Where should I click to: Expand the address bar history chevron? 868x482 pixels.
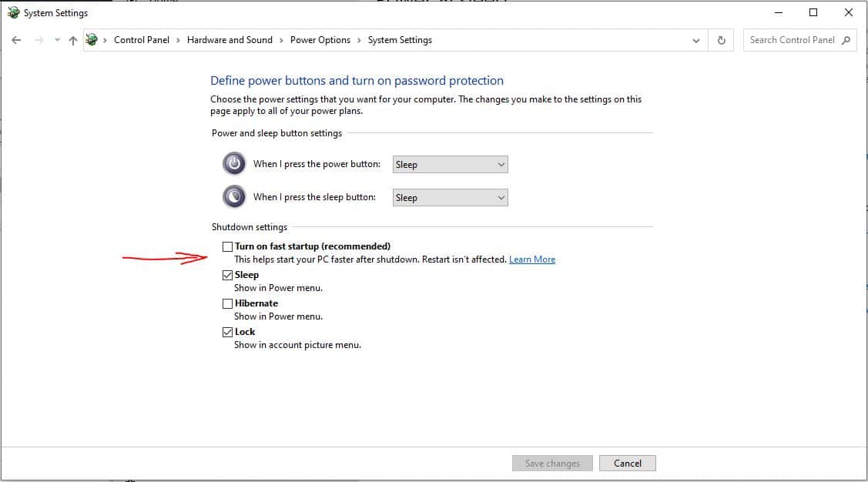(696, 41)
